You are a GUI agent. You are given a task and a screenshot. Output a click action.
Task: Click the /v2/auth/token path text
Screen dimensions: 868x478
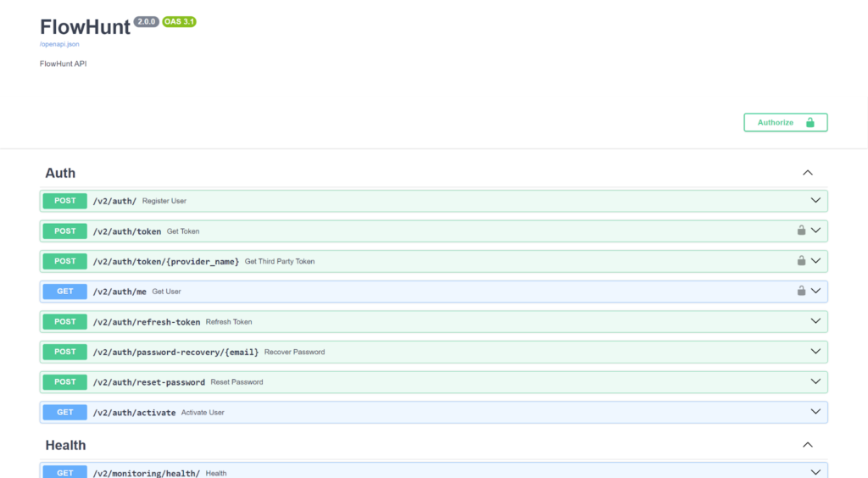click(x=127, y=231)
